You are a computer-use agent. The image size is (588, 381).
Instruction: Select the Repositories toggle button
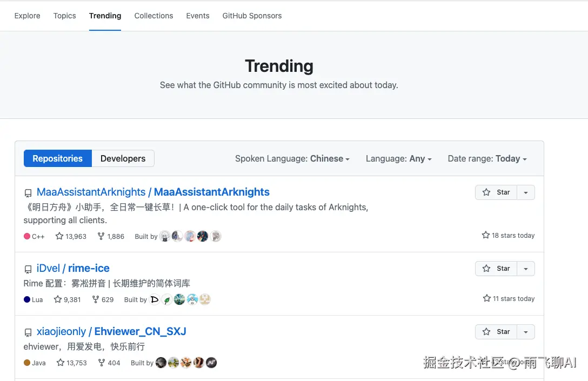pyautogui.click(x=58, y=158)
